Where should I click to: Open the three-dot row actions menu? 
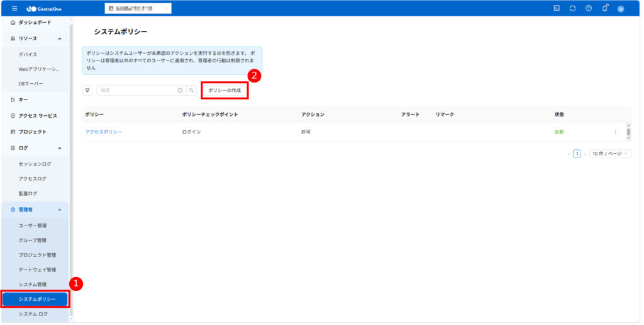615,132
